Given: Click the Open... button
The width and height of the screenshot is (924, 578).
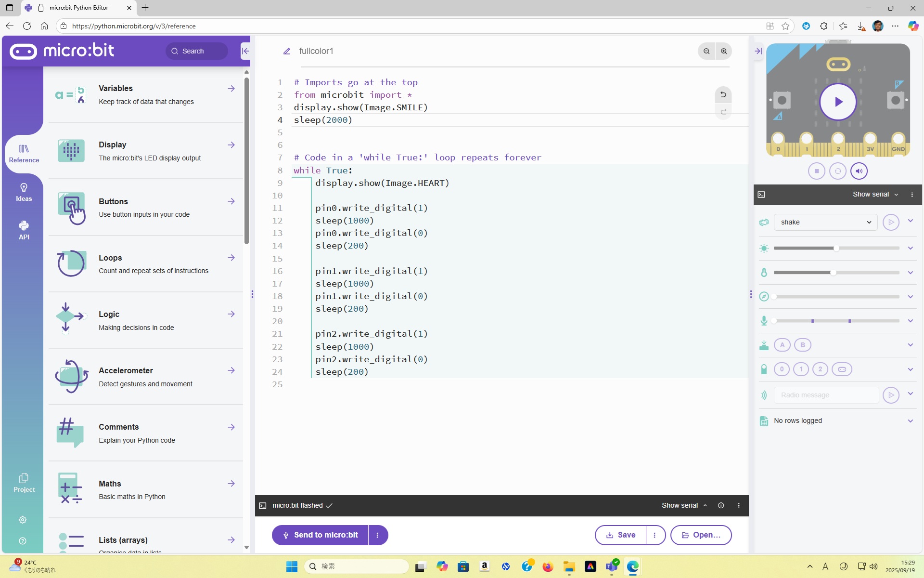Looking at the screenshot, I should pos(701,535).
